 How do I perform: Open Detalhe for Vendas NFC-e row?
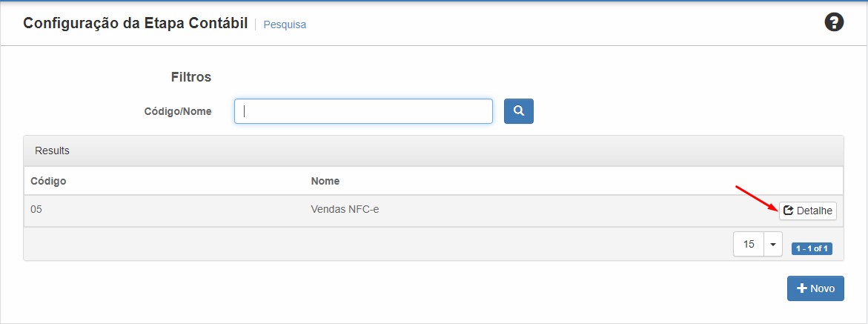coord(808,211)
